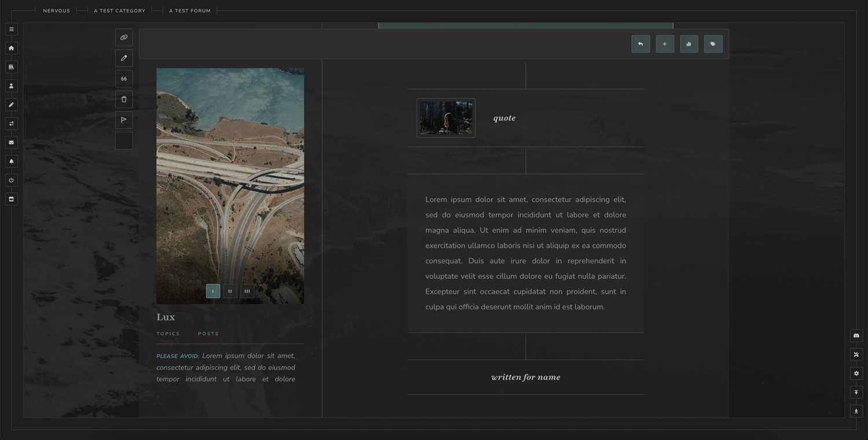
Task: Copy the post permalink chain icon
Action: (x=124, y=38)
